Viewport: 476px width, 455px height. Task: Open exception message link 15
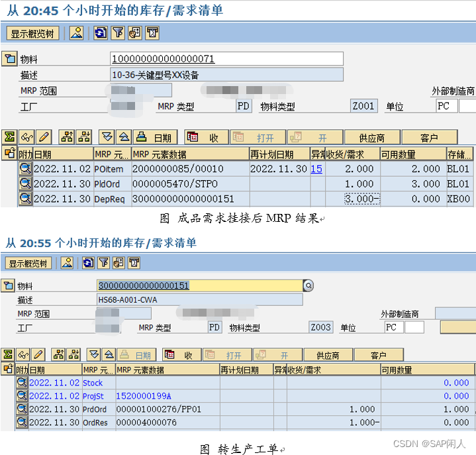point(316,169)
